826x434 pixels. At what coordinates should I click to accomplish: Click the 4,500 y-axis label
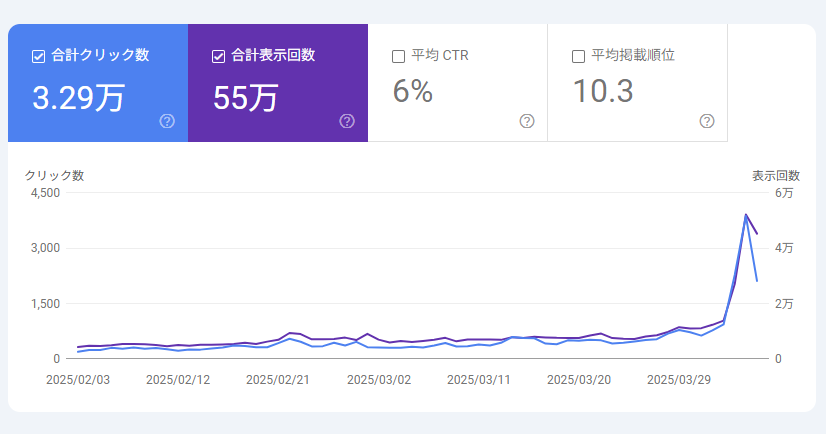click(46, 192)
